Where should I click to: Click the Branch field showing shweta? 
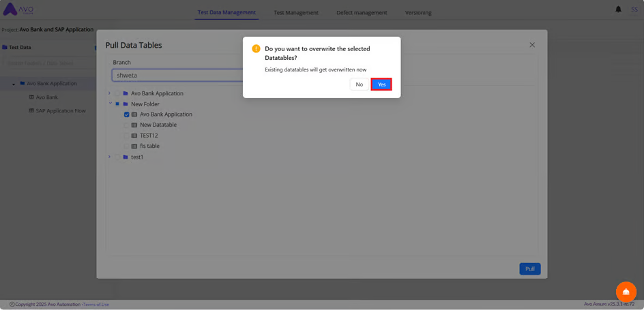177,75
